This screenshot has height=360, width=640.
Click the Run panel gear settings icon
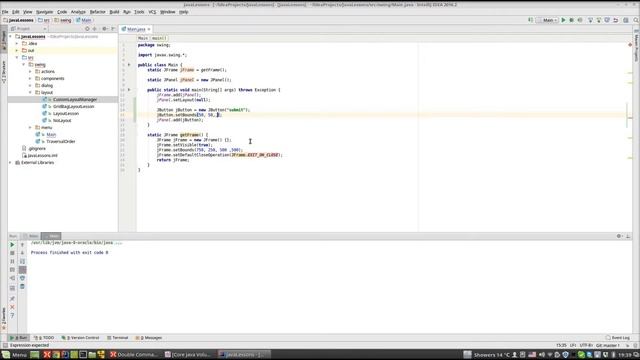point(619,236)
